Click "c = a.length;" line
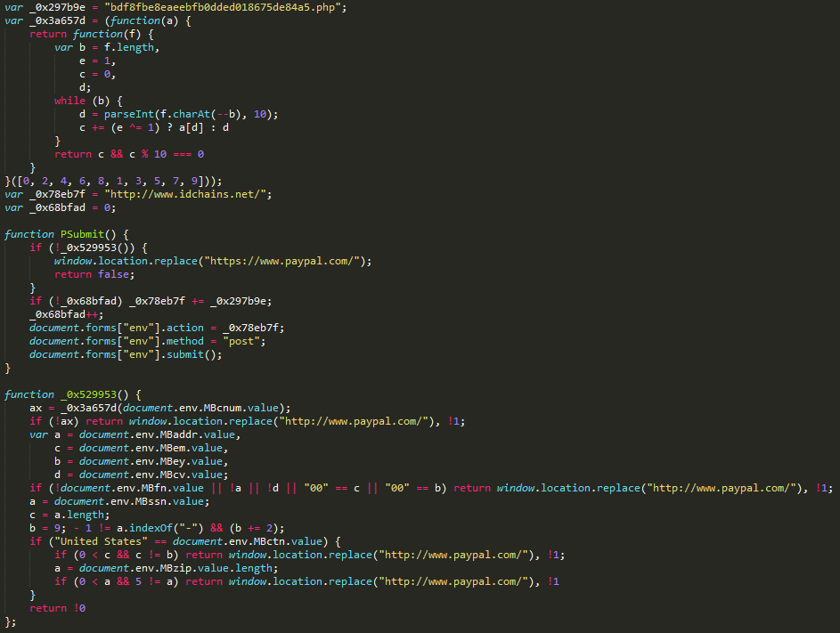 [69, 515]
